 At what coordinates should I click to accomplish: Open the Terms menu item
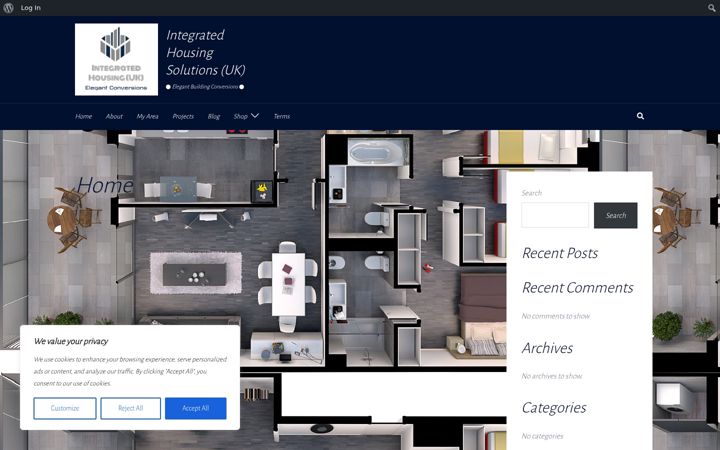coord(281,117)
